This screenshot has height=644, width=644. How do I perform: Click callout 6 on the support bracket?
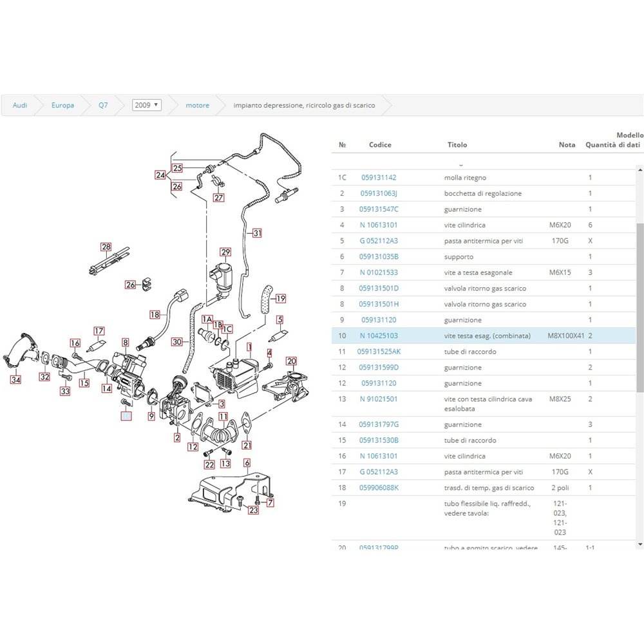tap(247, 462)
